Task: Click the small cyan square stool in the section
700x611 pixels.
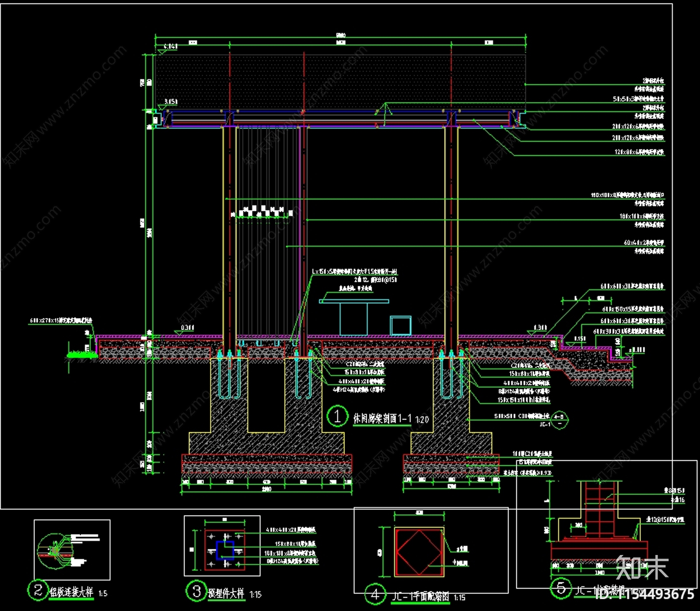Action: pos(401,326)
